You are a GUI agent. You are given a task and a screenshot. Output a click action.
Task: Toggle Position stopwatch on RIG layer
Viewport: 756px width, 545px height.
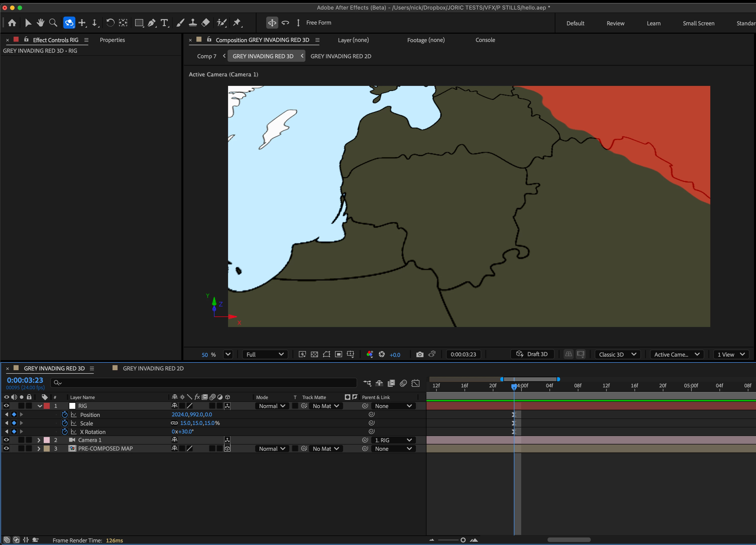point(65,414)
